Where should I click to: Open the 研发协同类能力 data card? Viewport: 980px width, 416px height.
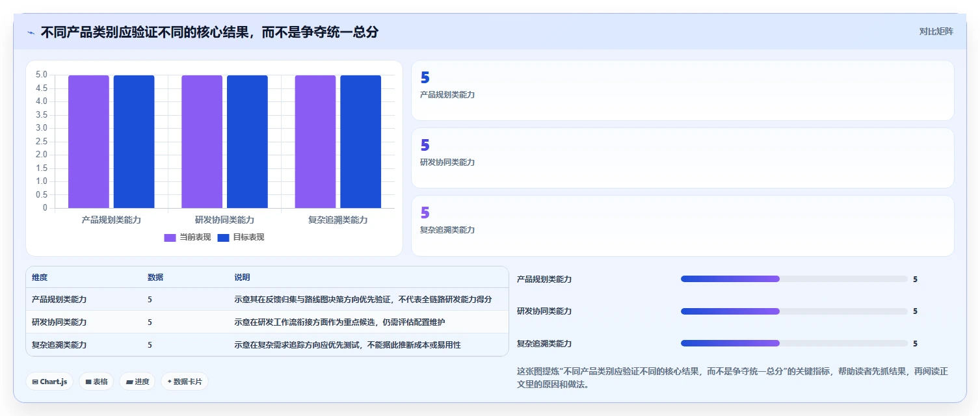(682, 158)
